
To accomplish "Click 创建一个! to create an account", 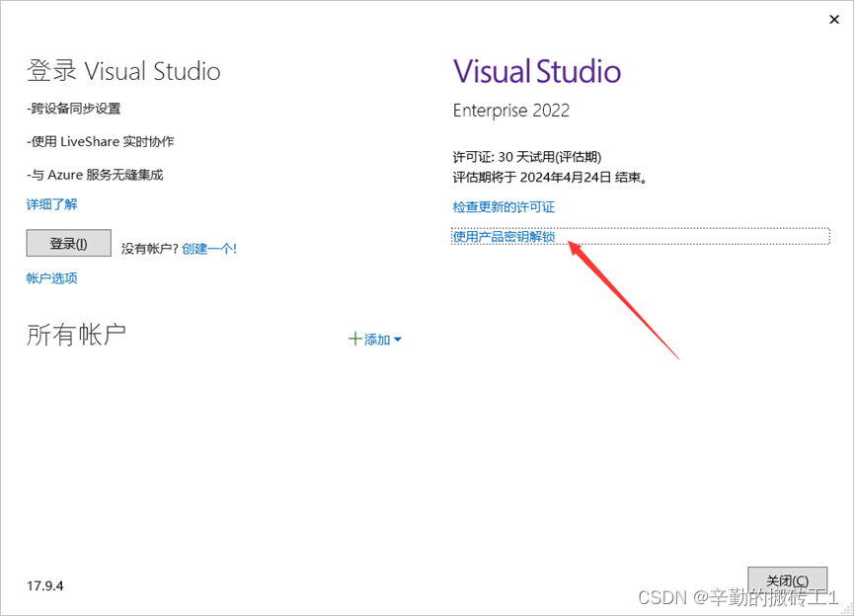I will pos(209,249).
